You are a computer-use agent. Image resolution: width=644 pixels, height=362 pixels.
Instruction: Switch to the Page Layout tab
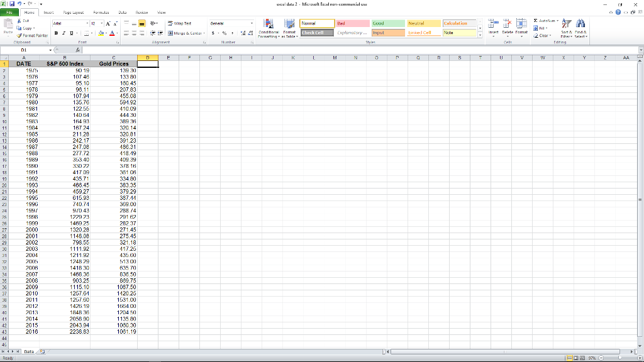tap(74, 13)
